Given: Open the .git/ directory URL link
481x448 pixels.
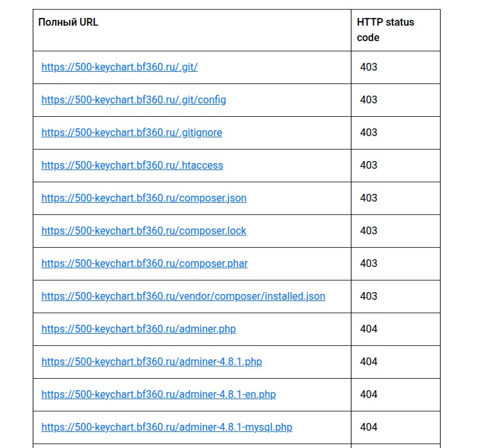Looking at the screenshot, I should tap(119, 67).
